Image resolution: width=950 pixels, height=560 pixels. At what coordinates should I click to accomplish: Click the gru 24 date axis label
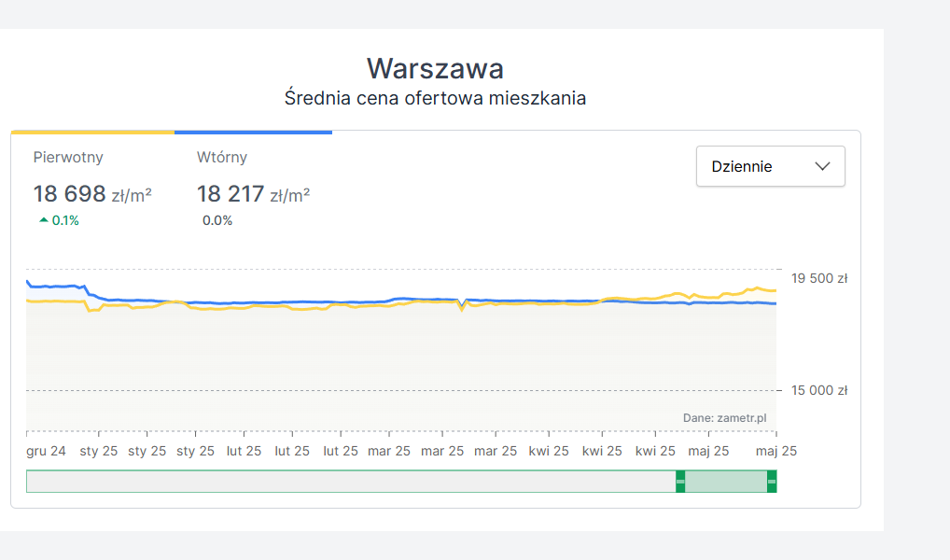[x=46, y=451]
